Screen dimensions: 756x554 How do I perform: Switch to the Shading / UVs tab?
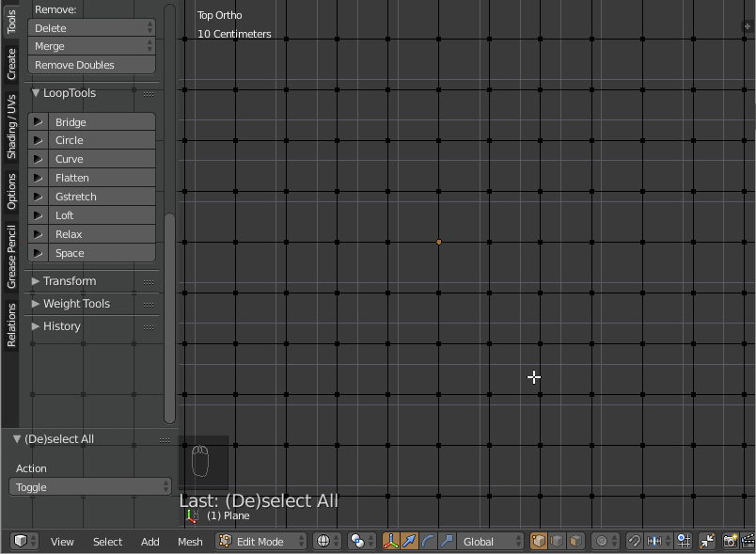click(x=10, y=127)
